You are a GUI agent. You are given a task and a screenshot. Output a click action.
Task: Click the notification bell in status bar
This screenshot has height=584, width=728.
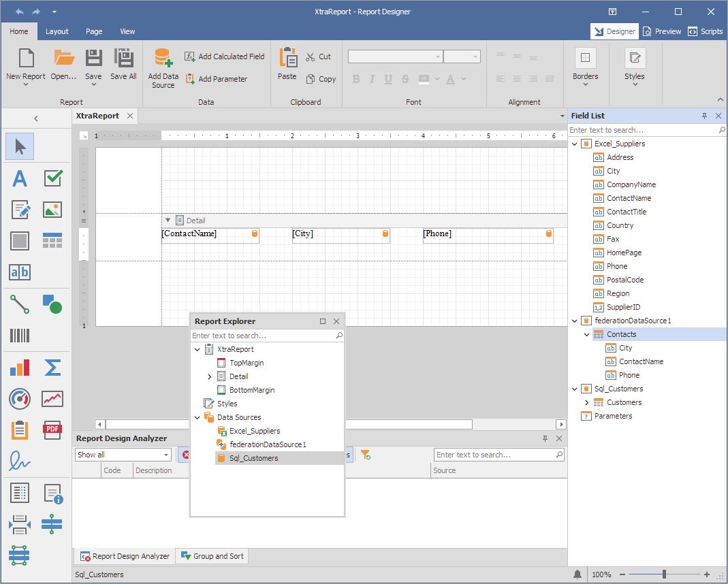point(577,574)
